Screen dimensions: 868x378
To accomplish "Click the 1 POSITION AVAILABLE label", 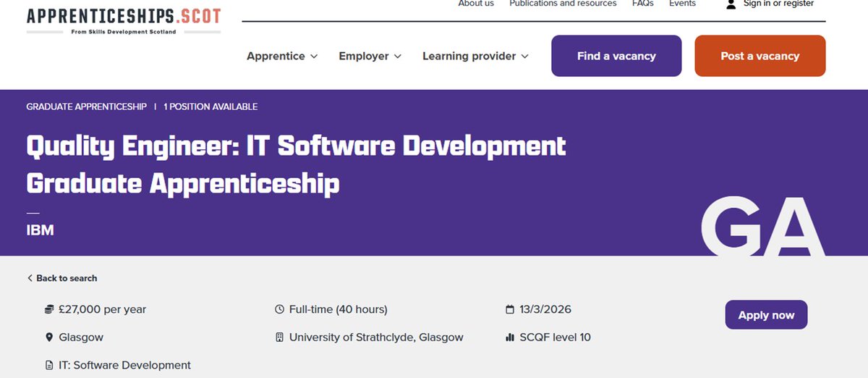I will tap(210, 106).
